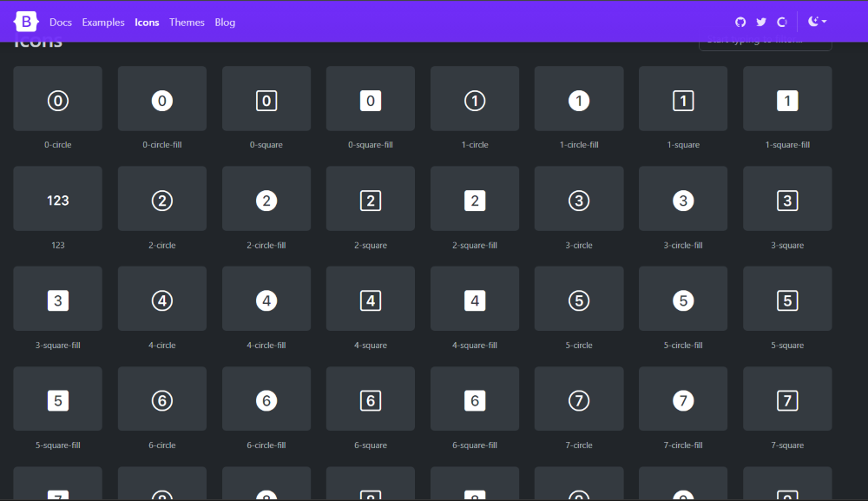868x501 pixels.
Task: Choose the 2-square icon
Action: 371,199
